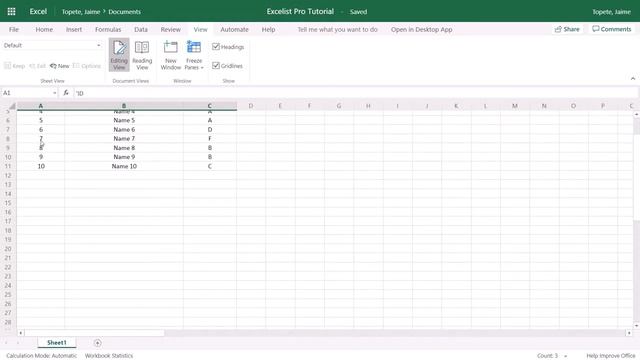This screenshot has width=640, height=360.
Task: Collapse the ribbon with the chevron
Action: tap(633, 78)
